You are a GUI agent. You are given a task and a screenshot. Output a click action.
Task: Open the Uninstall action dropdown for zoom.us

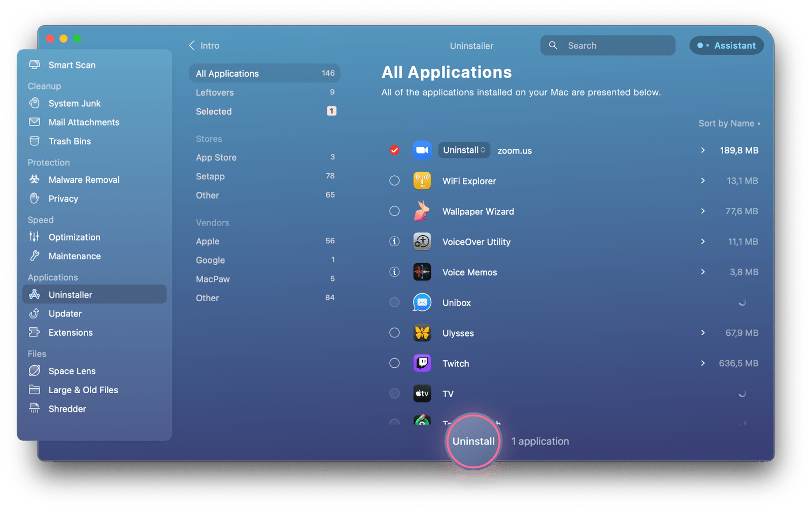[x=464, y=150]
